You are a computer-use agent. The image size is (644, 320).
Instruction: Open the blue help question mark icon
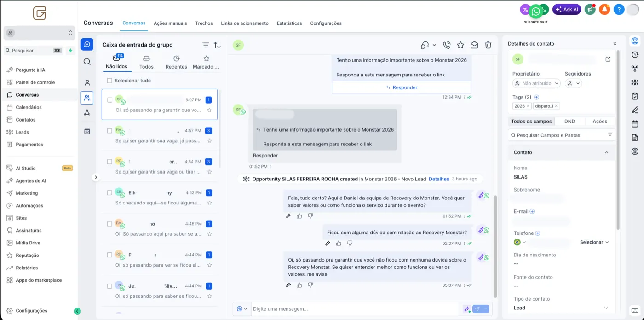[x=619, y=9]
